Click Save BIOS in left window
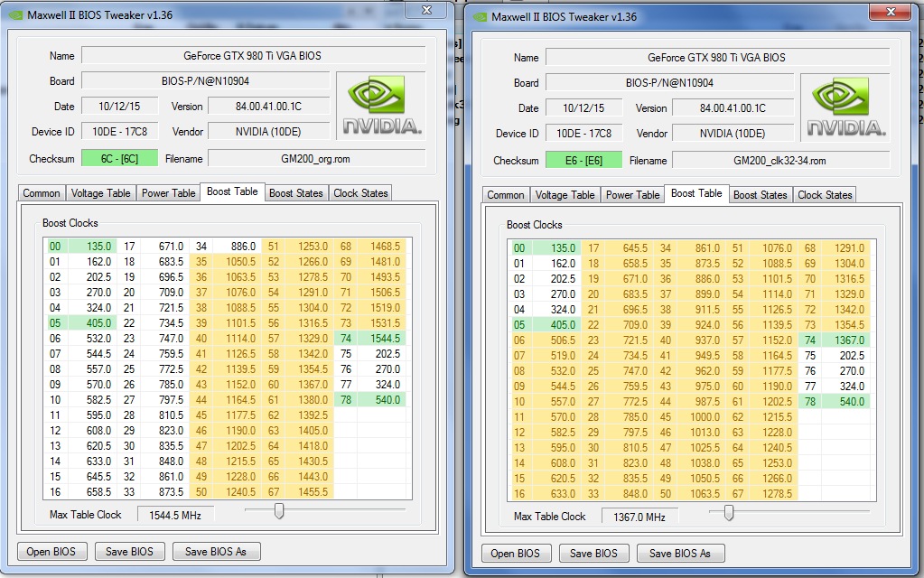The width and height of the screenshot is (924, 578). [x=130, y=552]
